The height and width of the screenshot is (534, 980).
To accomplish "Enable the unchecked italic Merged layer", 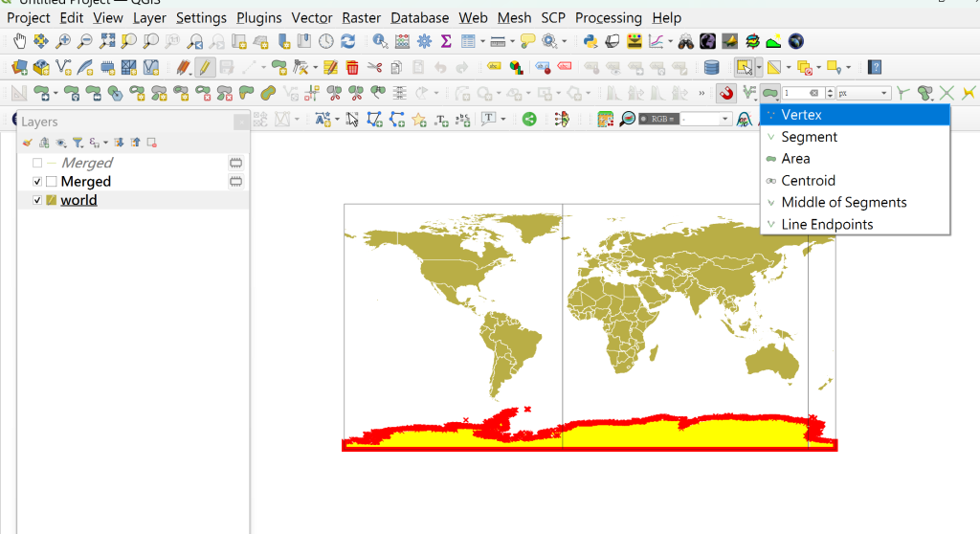I will [37, 164].
